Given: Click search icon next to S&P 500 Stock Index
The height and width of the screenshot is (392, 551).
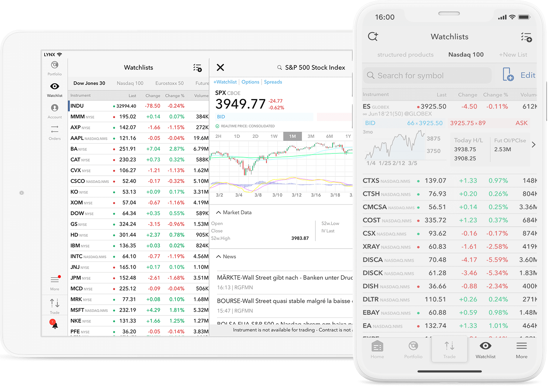Looking at the screenshot, I should pos(279,68).
